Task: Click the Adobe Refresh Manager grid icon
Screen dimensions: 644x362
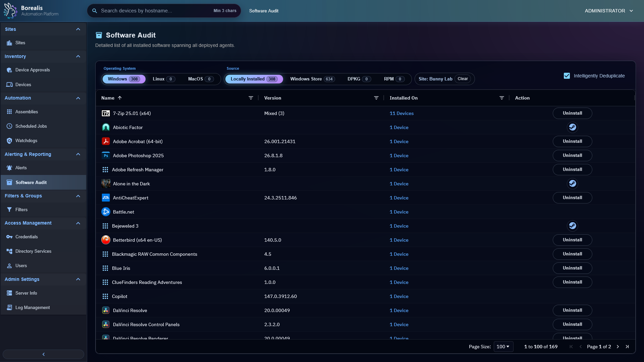Action: coord(105,170)
